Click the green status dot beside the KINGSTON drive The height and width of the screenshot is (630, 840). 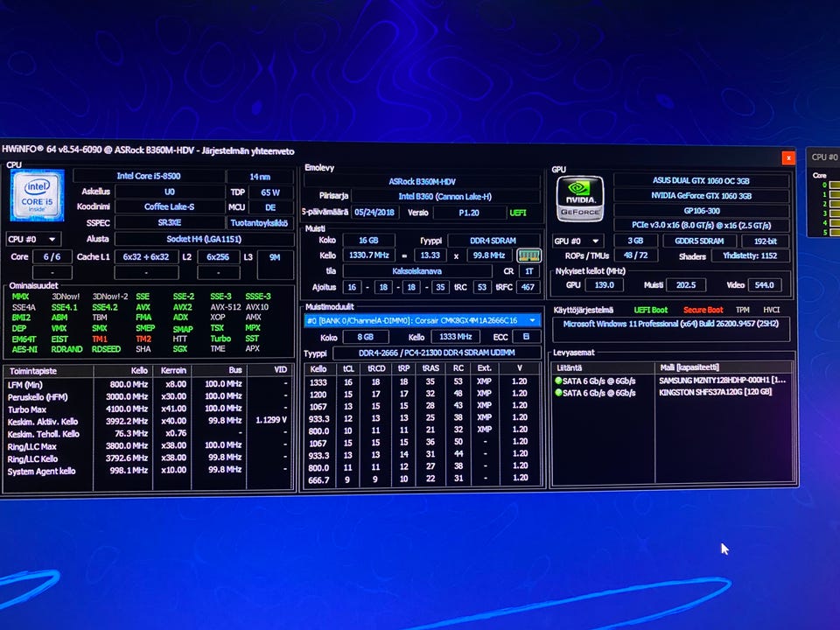pyautogui.click(x=558, y=393)
